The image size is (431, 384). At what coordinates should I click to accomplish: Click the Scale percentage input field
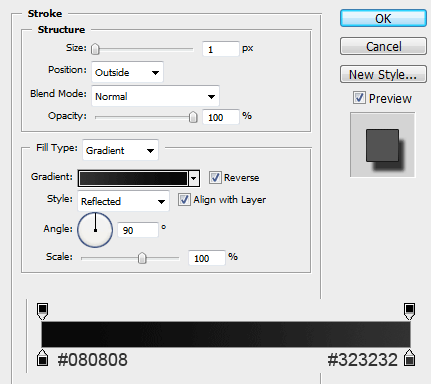[x=207, y=258]
